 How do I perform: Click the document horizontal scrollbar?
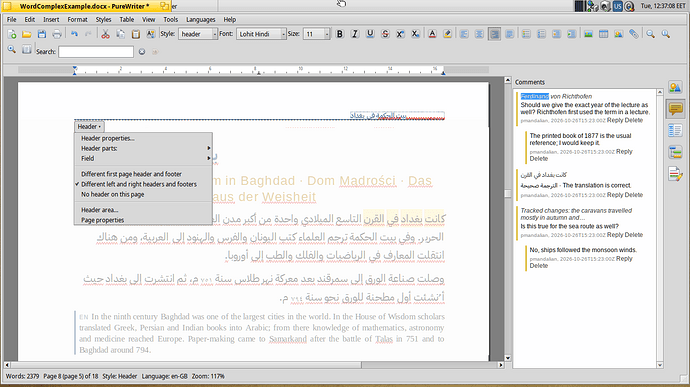[x=254, y=365]
